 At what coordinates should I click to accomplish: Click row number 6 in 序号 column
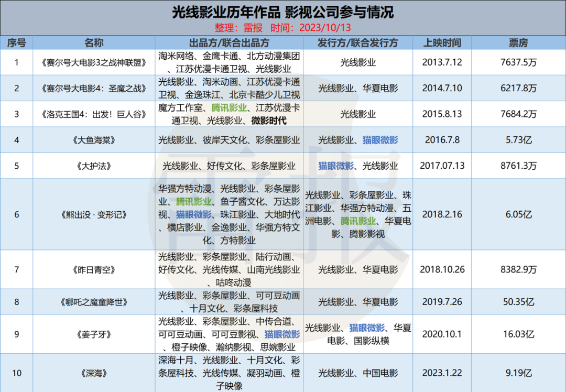tap(16, 214)
